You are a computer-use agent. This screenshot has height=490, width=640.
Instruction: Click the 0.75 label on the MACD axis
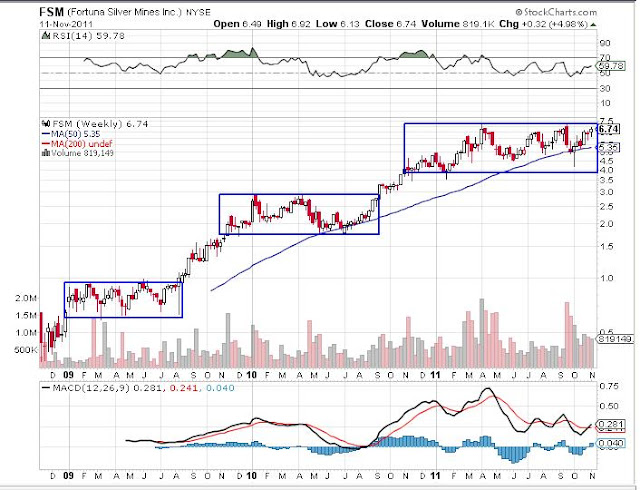[609, 386]
